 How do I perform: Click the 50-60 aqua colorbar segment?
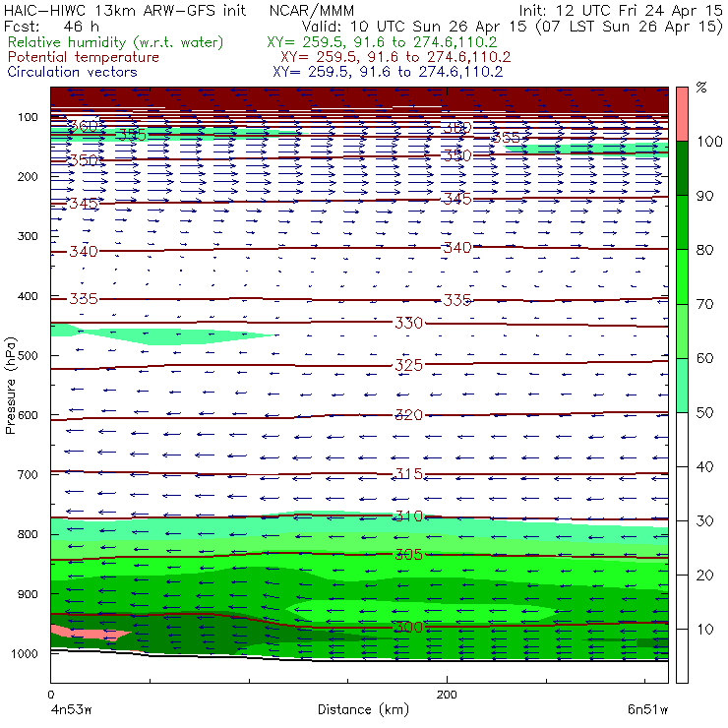682,386
